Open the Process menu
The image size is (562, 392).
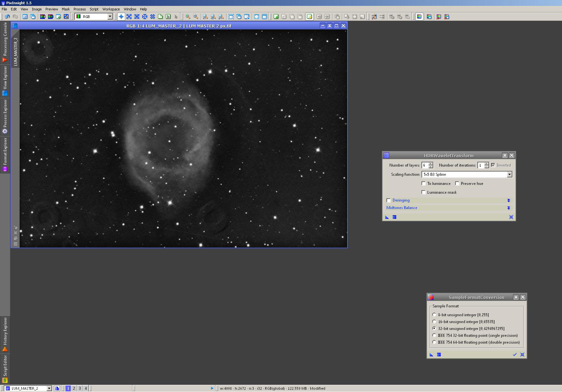79,9
